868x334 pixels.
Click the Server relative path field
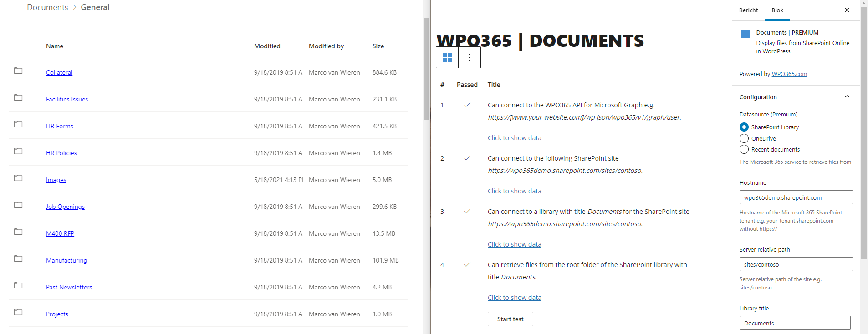pos(796,264)
